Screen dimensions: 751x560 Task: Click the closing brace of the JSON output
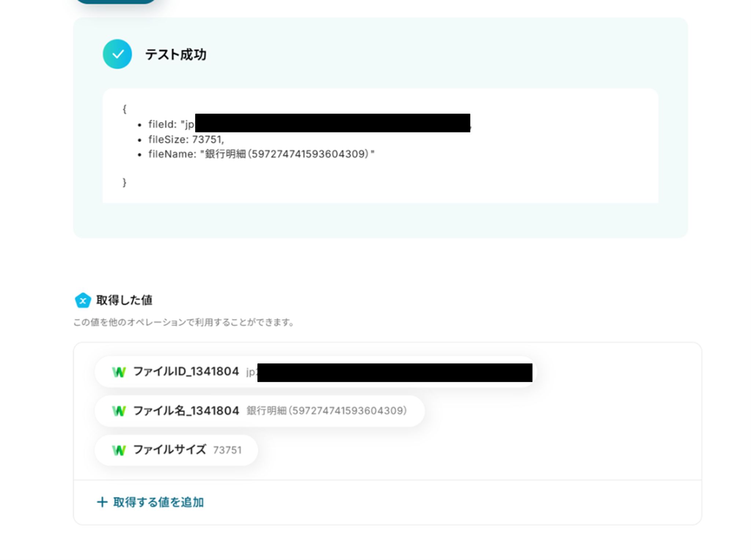coord(124,182)
